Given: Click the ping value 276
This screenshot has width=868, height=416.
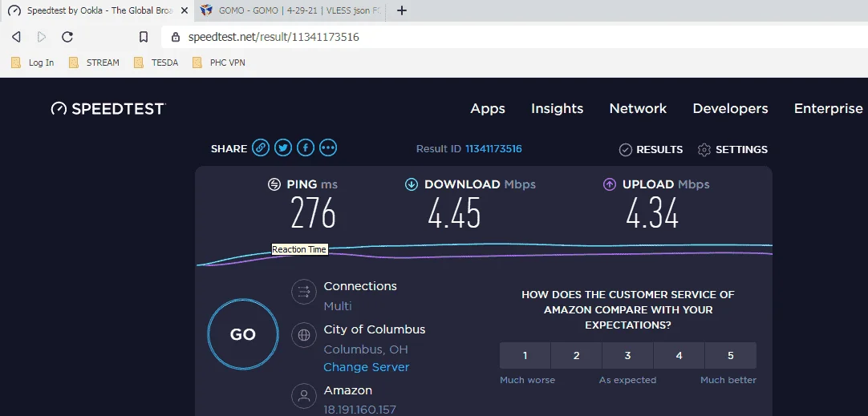Looking at the screenshot, I should tap(314, 212).
